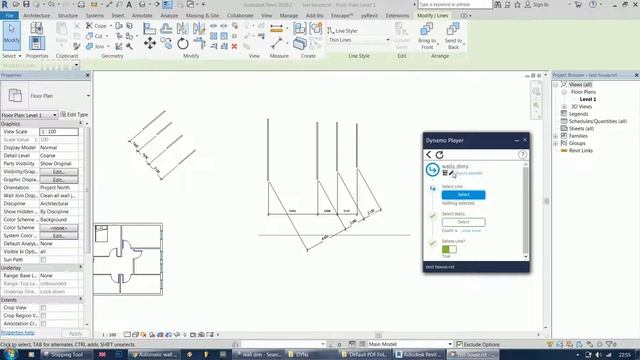Image resolution: width=640 pixels, height=360 pixels.
Task: Click the Cut geometry tool
Action: coord(95,36)
